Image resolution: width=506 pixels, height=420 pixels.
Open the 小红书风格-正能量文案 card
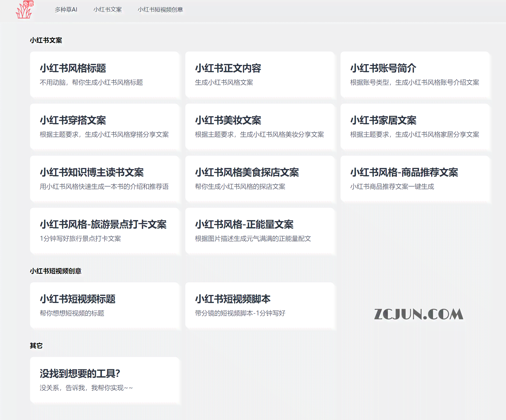point(260,231)
